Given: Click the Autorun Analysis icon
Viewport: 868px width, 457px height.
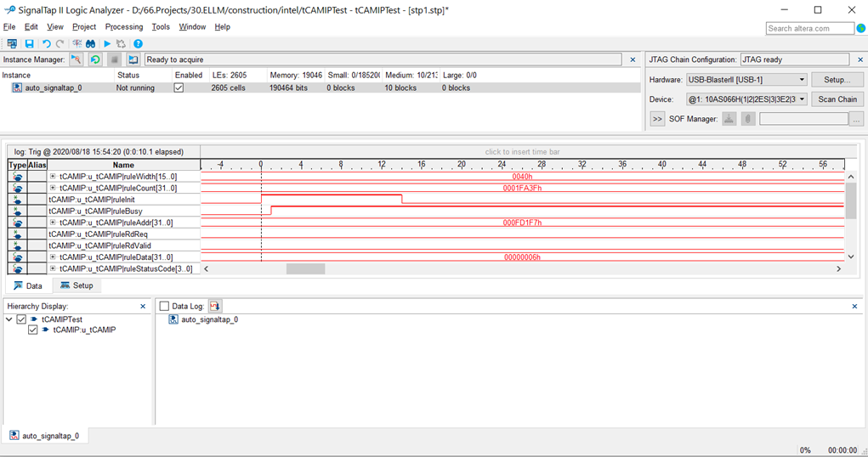Looking at the screenshot, I should coord(95,59).
